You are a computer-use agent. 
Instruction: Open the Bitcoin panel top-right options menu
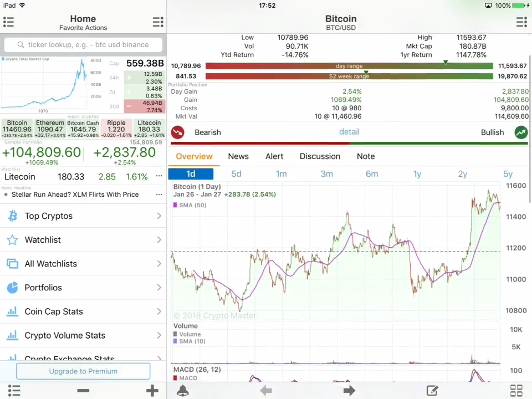tap(521, 22)
